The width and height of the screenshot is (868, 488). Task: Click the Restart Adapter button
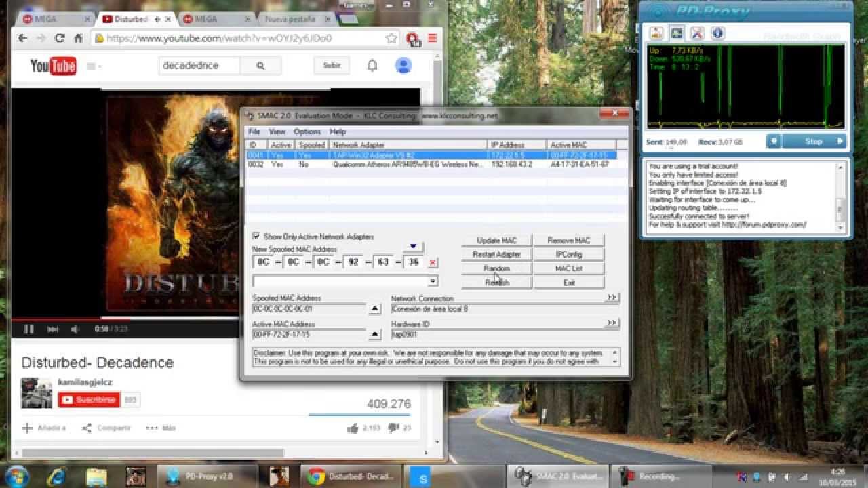click(x=496, y=255)
